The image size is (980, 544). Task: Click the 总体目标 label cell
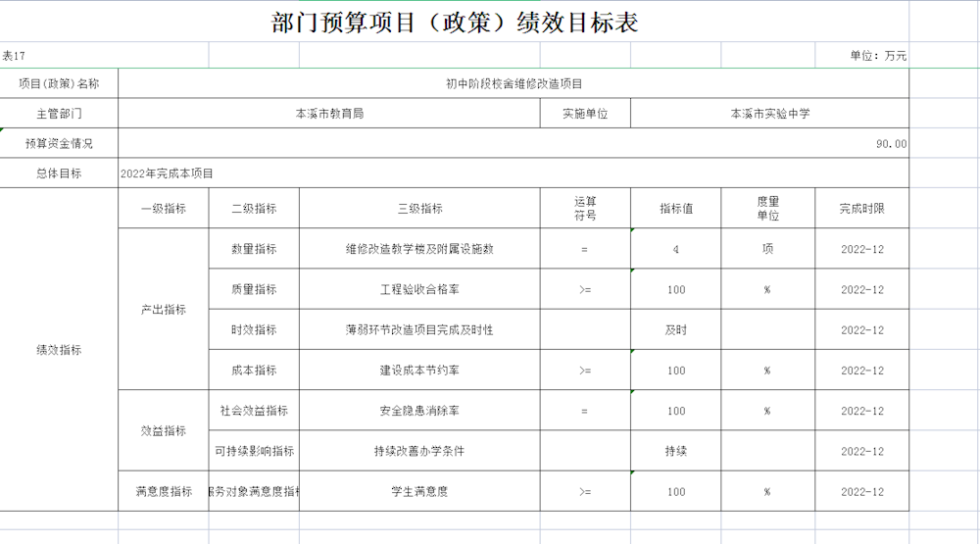tap(59, 173)
